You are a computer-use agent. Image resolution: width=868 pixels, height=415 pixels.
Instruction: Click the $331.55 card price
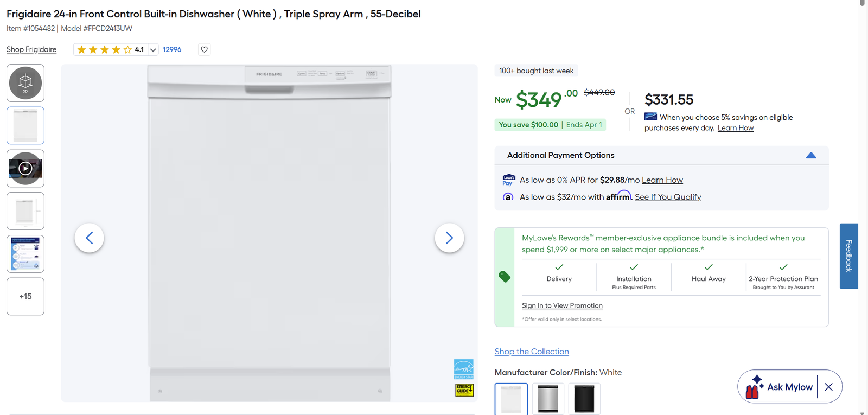(669, 100)
